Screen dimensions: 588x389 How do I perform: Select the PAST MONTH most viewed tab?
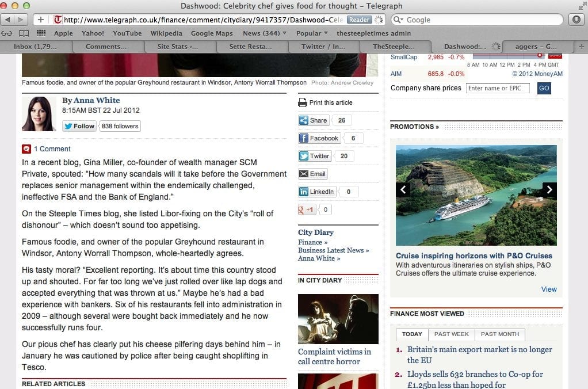click(x=499, y=334)
